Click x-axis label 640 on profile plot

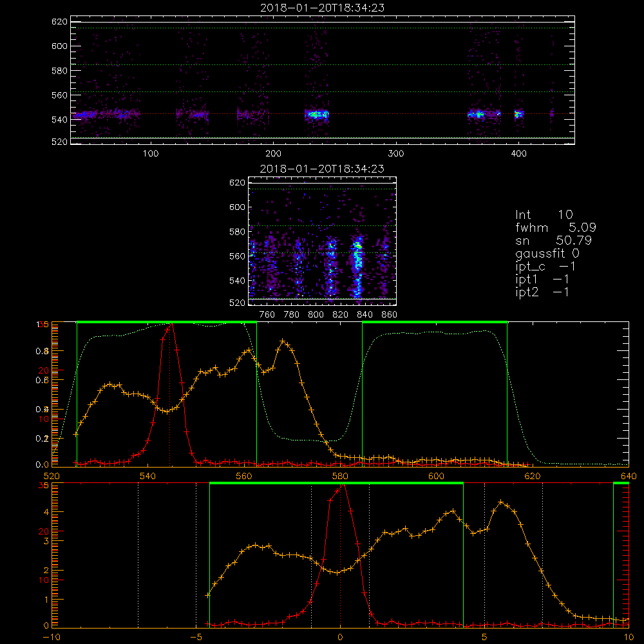pos(629,477)
